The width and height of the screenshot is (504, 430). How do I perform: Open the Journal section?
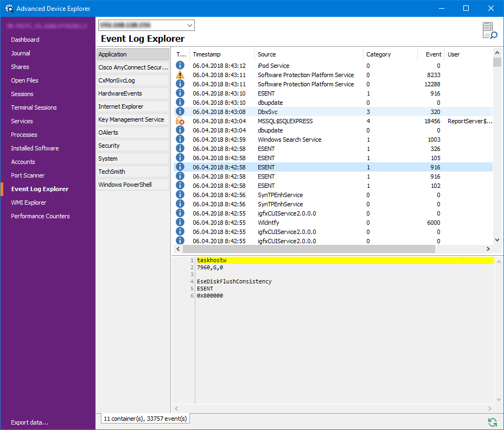(x=21, y=53)
